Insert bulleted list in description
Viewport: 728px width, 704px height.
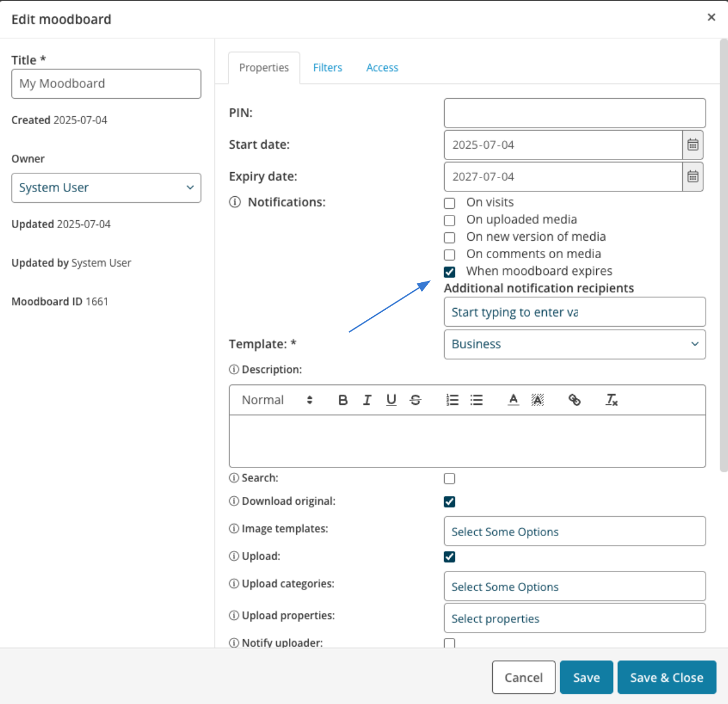point(477,400)
